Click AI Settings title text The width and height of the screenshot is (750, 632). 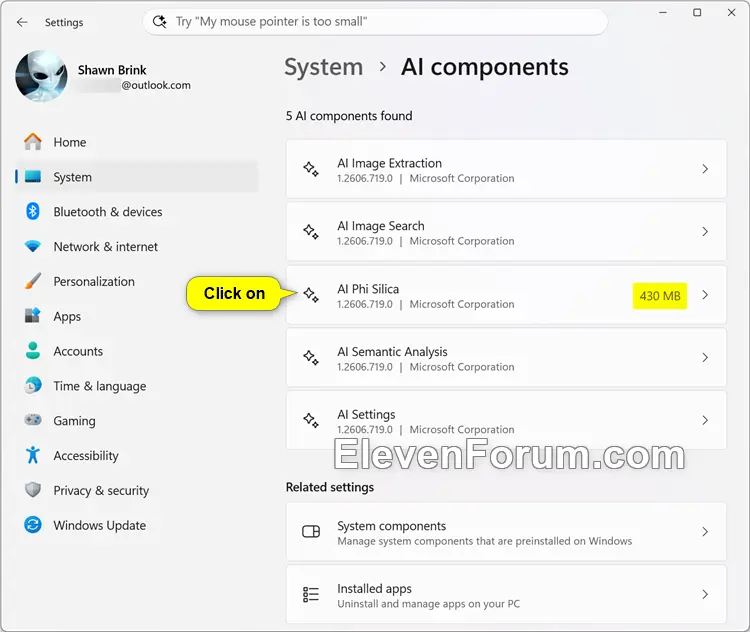[x=366, y=414]
